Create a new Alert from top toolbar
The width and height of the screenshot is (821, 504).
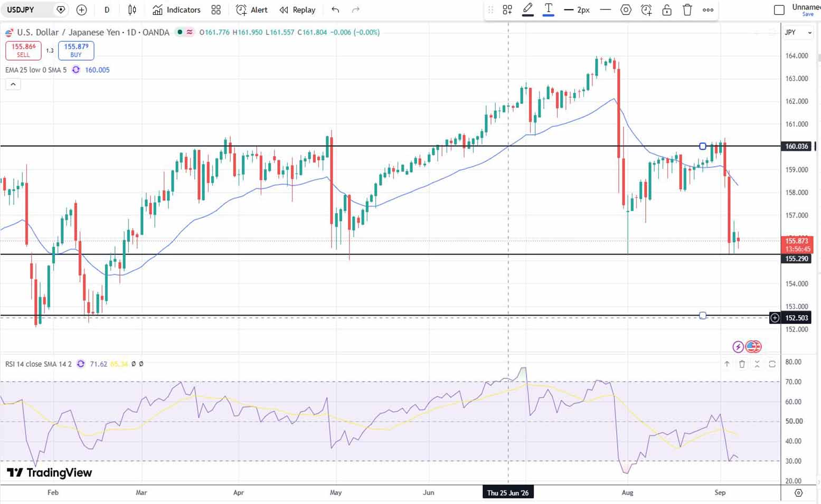click(x=251, y=9)
